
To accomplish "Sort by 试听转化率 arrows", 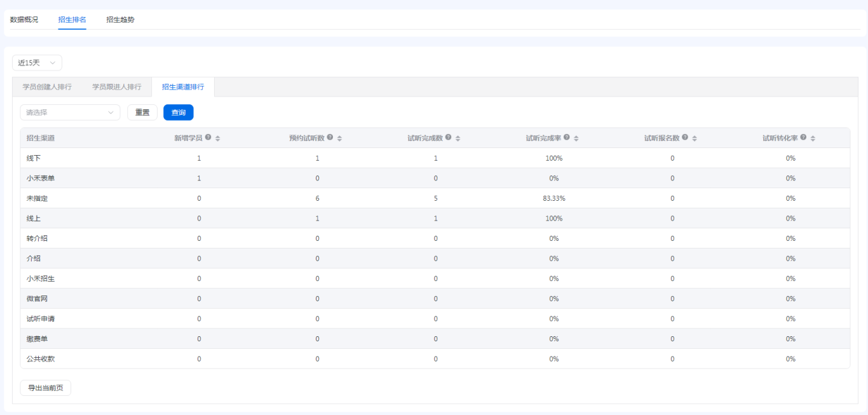I will [813, 139].
